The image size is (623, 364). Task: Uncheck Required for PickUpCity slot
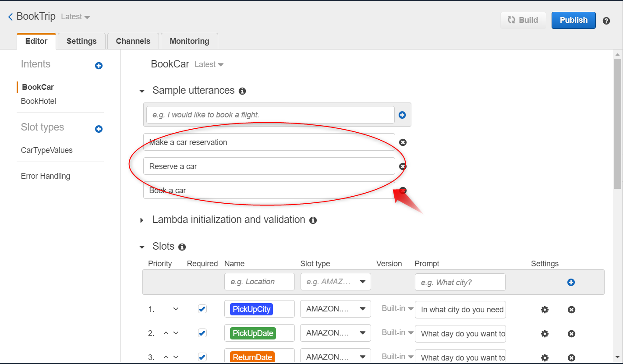click(x=202, y=309)
